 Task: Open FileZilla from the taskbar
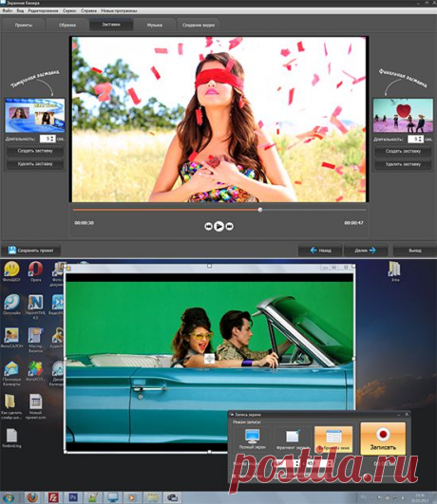[53, 498]
